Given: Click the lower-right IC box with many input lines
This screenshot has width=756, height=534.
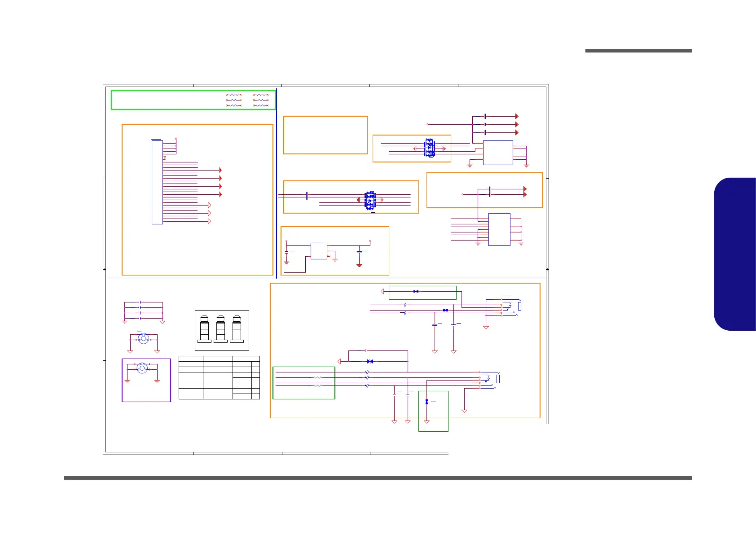Looking at the screenshot, I should 499,229.
